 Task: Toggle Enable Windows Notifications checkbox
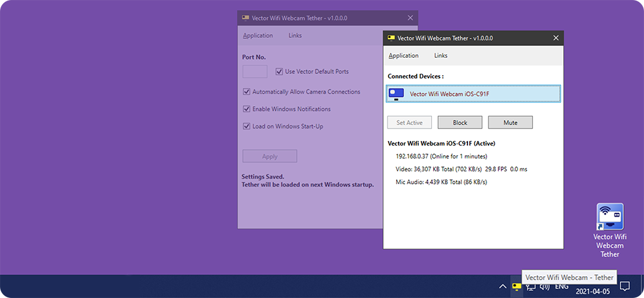coord(247,109)
